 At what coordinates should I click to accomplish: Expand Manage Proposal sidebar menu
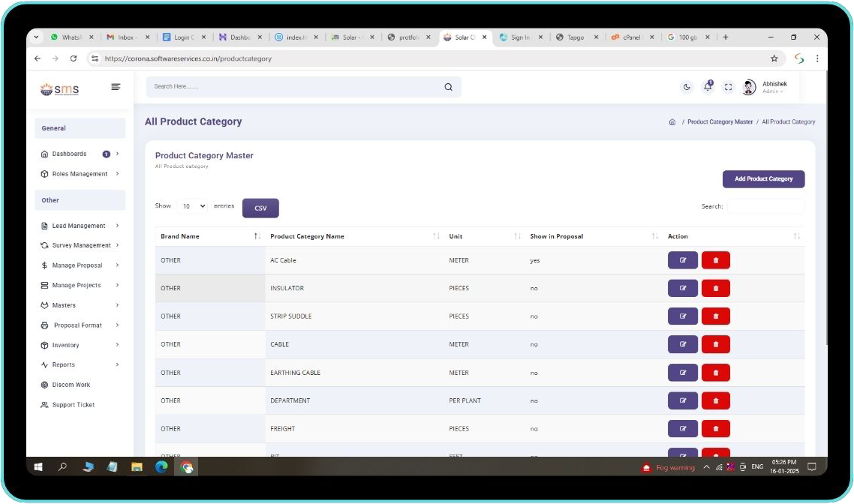click(x=80, y=265)
